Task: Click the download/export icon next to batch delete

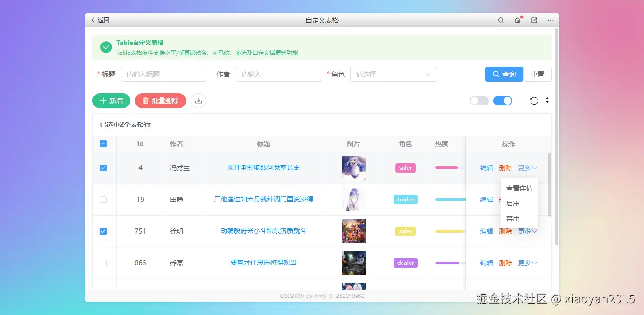Action: [198, 100]
